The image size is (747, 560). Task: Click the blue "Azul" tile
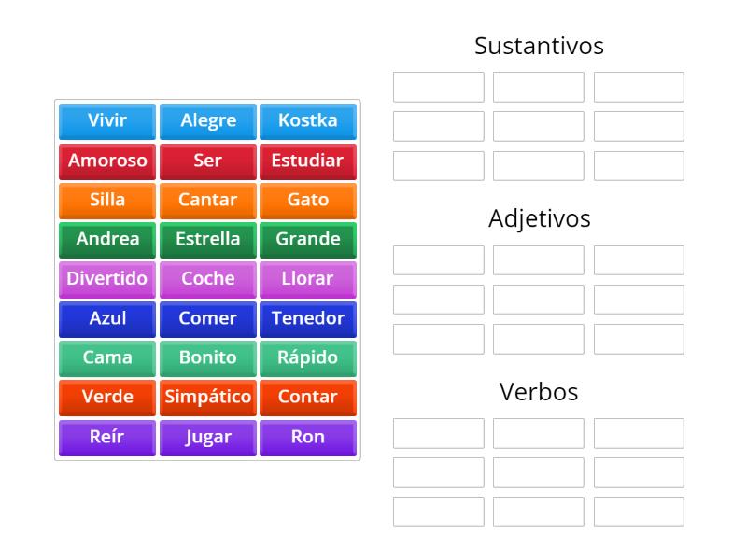(x=106, y=318)
